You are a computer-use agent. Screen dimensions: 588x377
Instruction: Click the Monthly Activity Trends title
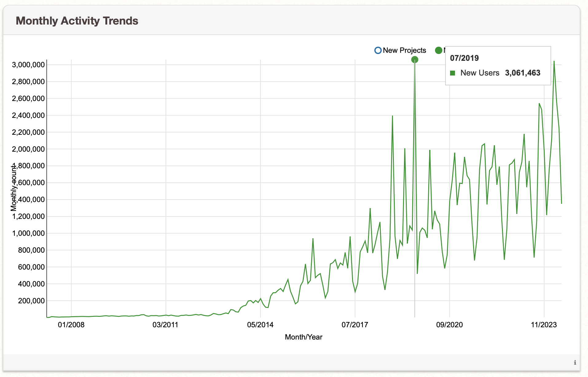coord(77,21)
